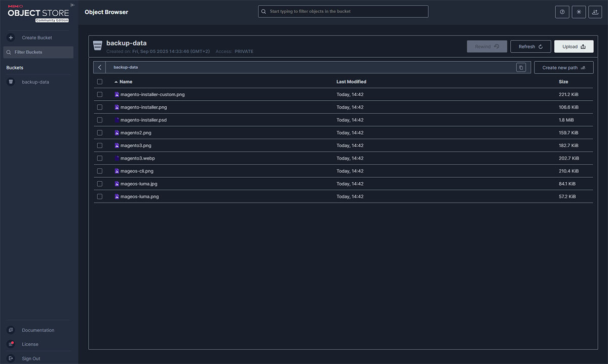Copy the backup-data path with copy icon
This screenshot has width=608, height=364.
(x=521, y=67)
